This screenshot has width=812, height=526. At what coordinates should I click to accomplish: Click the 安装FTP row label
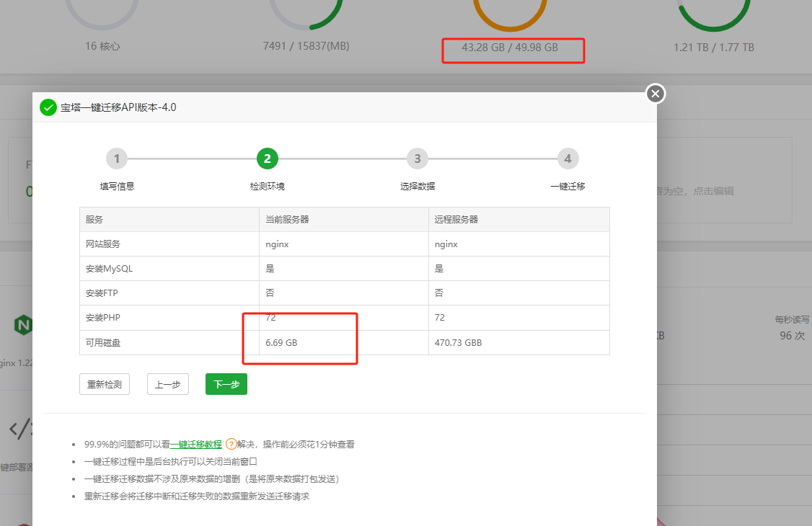(x=102, y=293)
